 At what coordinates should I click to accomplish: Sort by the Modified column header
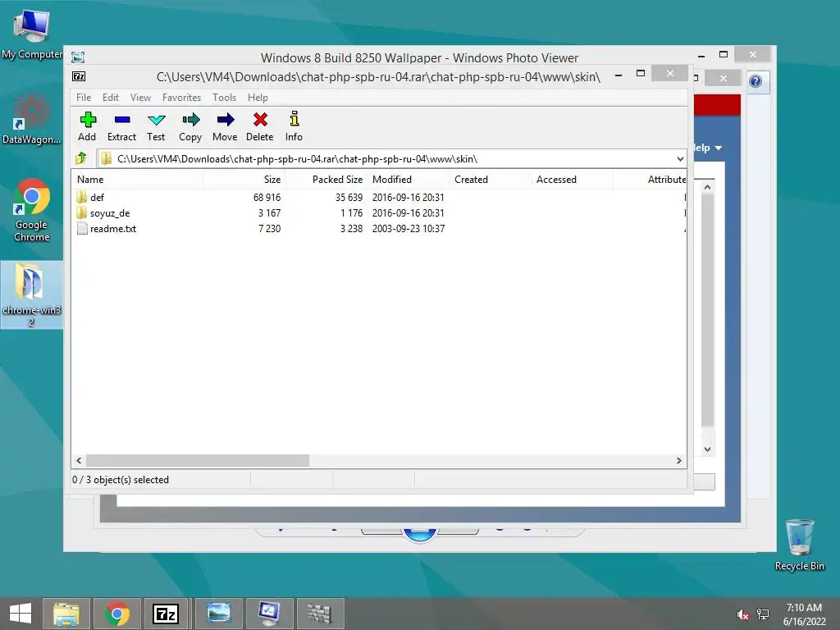(409, 180)
